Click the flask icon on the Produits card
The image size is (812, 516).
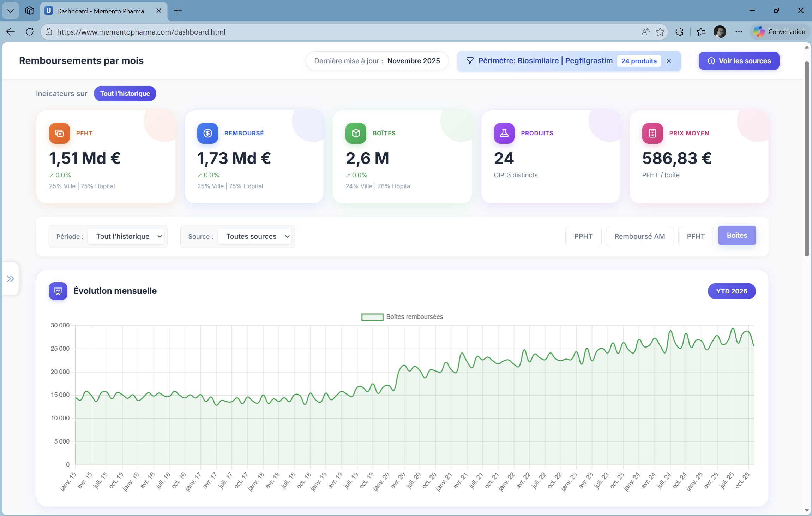504,133
